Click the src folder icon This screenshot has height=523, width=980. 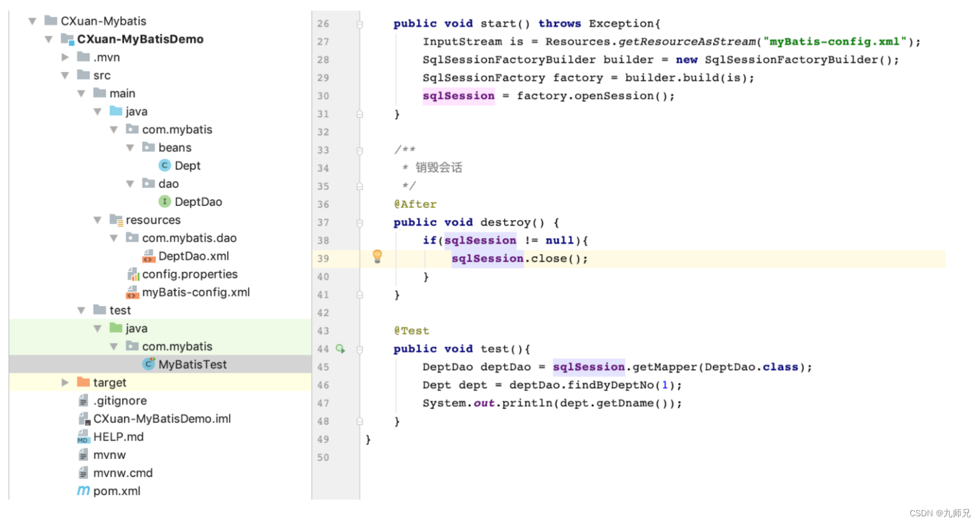[84, 75]
